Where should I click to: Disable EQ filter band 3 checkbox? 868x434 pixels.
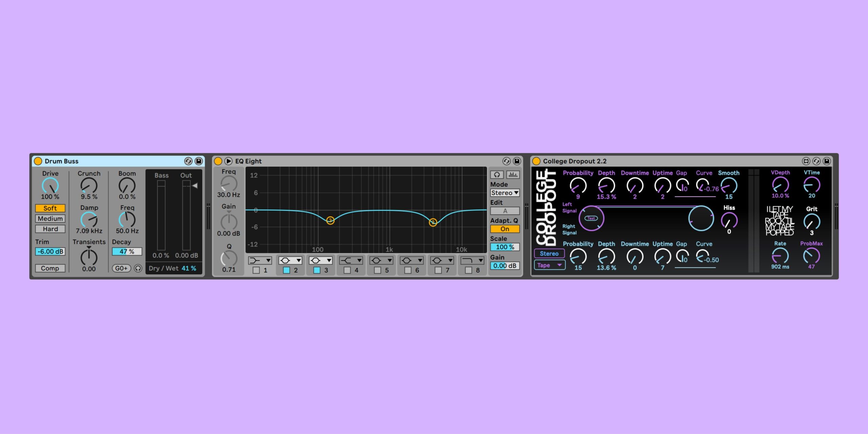point(317,270)
